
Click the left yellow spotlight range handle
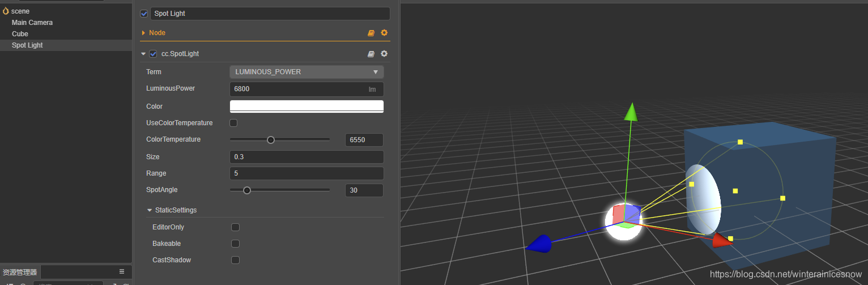point(691,184)
